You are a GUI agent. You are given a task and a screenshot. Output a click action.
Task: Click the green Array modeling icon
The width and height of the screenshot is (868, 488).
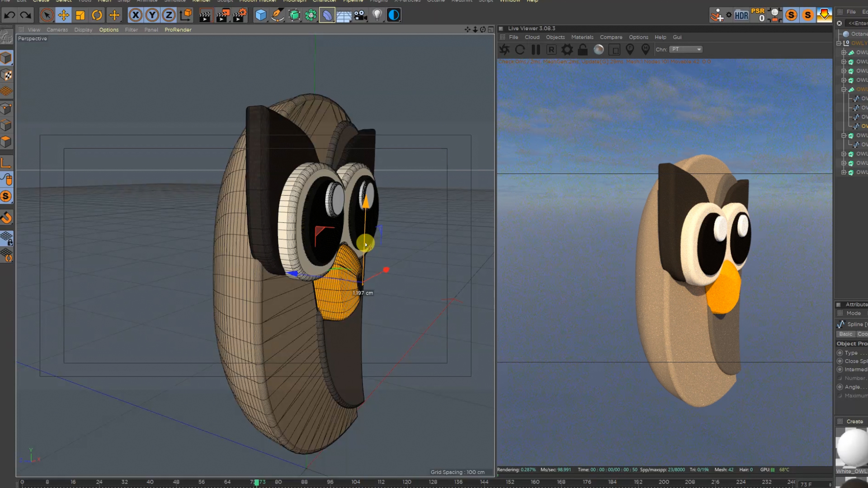coord(311,15)
